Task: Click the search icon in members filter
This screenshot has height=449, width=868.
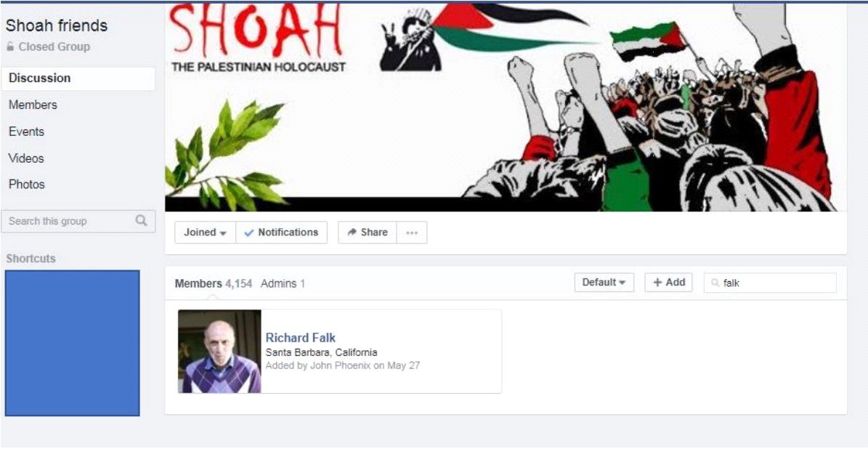Action: click(715, 283)
